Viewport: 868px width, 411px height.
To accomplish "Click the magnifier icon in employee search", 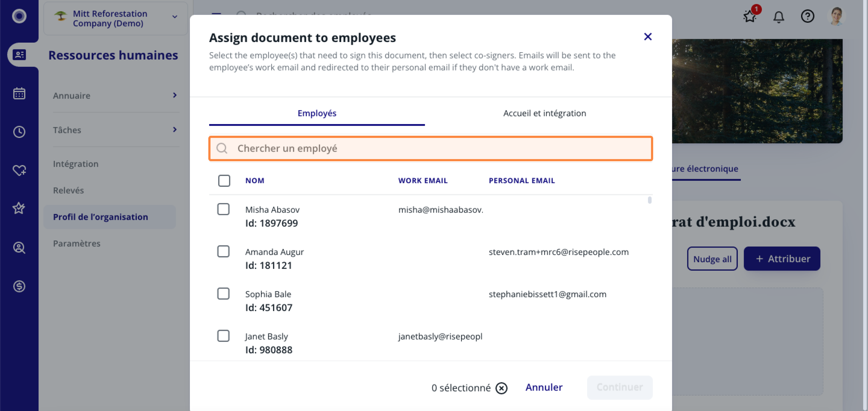I will tap(222, 148).
